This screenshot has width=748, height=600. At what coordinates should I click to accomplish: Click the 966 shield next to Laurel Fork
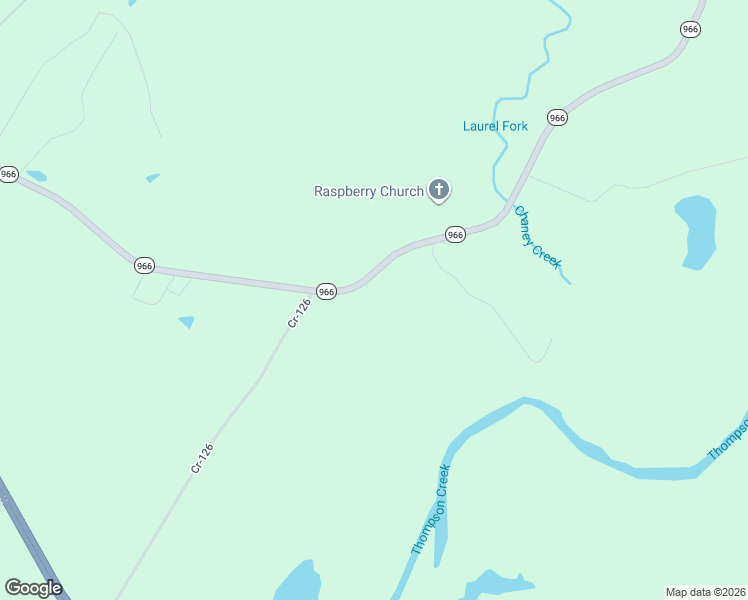point(557,117)
